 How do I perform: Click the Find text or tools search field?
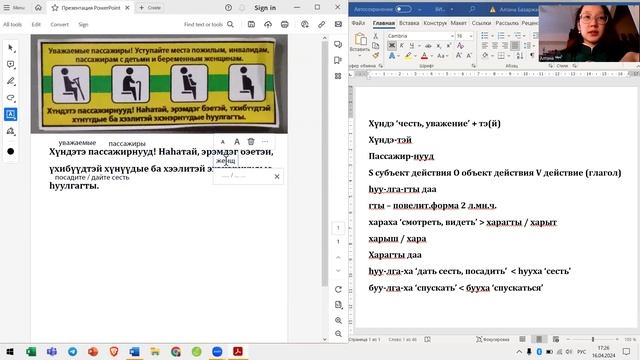(x=209, y=24)
